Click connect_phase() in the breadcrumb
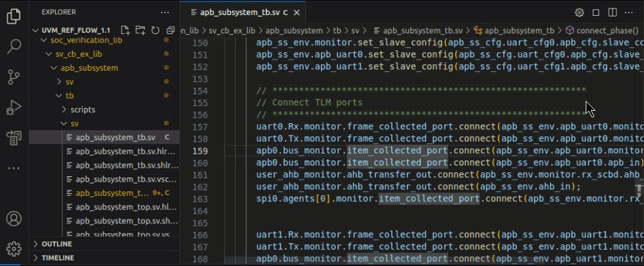The width and height of the screenshot is (644, 266). coord(607,30)
